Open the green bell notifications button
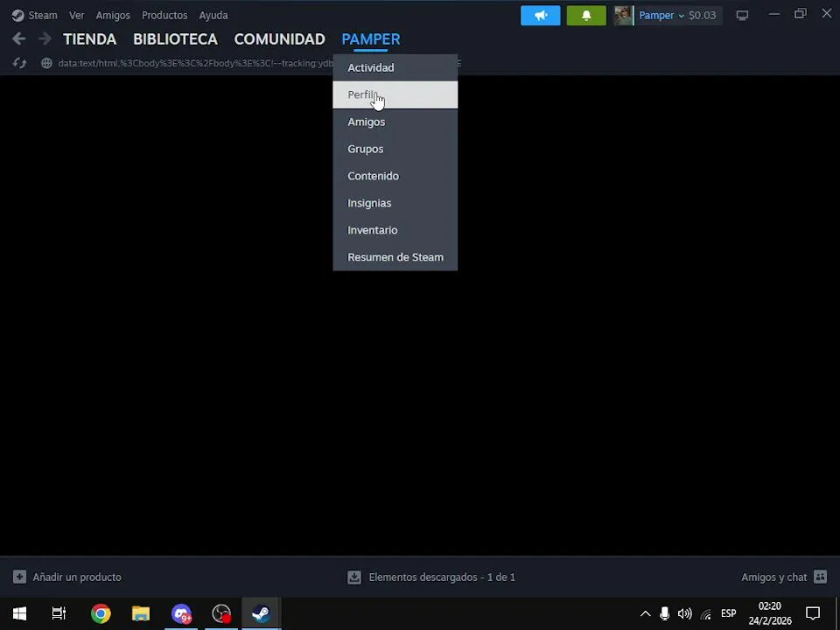This screenshot has height=630, width=840. 586,16
